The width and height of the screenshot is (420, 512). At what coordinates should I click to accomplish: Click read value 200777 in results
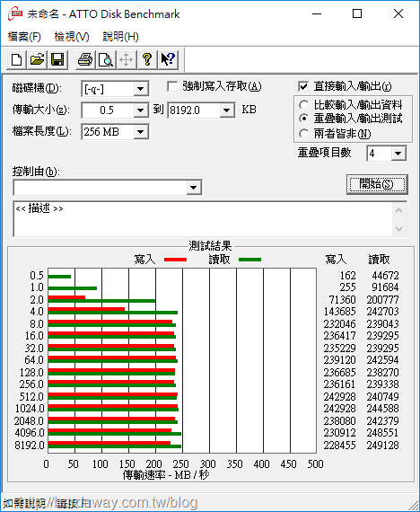point(382,300)
